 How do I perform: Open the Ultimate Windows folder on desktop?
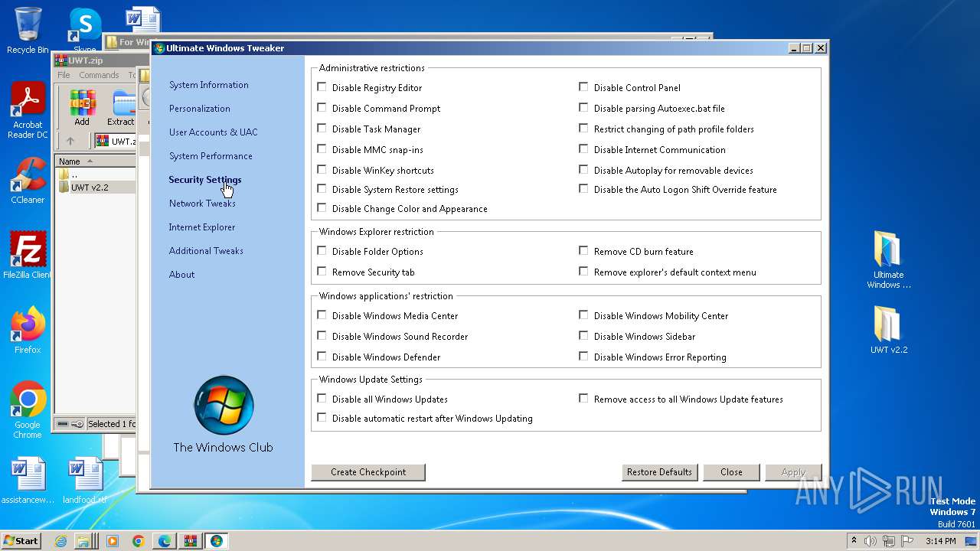889,260
